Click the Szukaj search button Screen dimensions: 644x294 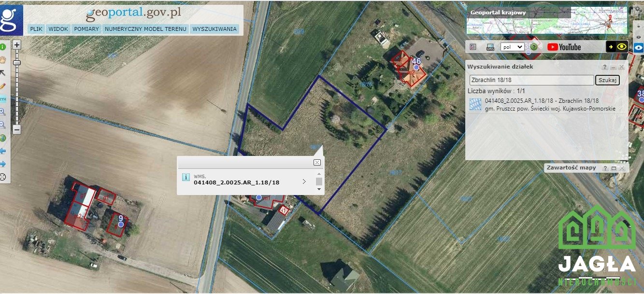(607, 80)
